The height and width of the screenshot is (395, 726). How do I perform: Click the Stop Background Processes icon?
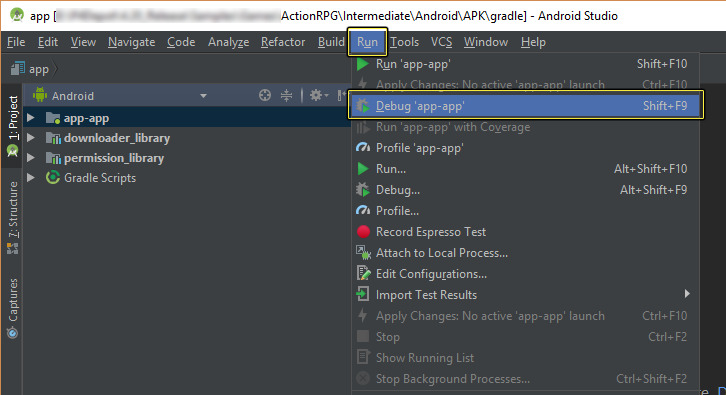pos(363,378)
